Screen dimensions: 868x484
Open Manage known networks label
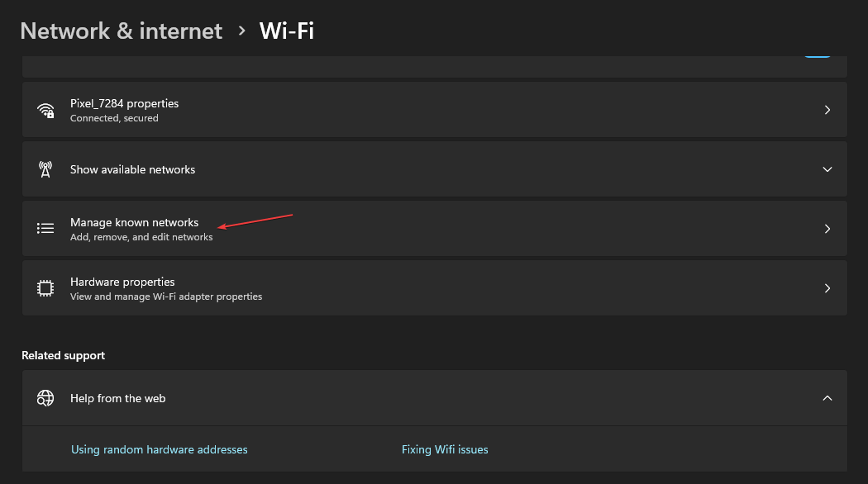[x=135, y=222]
